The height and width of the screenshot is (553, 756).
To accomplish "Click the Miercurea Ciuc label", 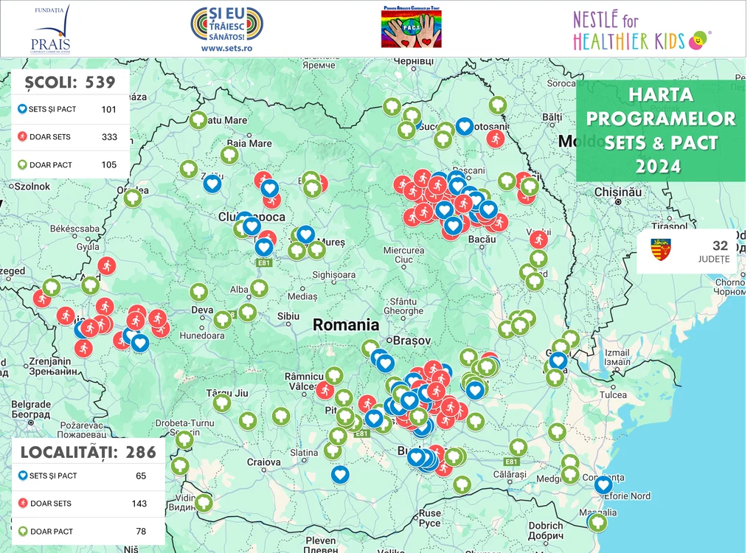I will click(404, 254).
